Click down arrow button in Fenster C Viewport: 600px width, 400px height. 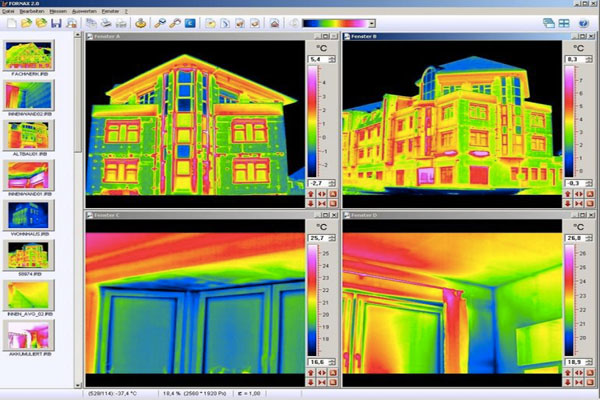311,382
